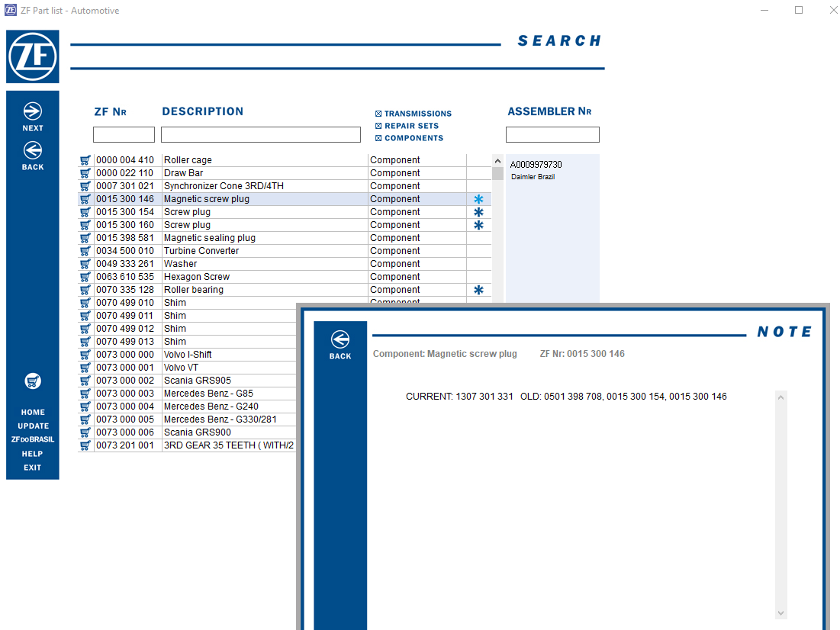Open the shopping cart in sidebar
The image size is (840, 630).
33,381
